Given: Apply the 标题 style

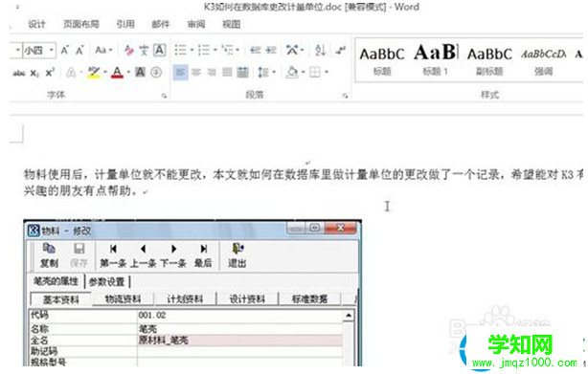Looking at the screenshot, I should [x=382, y=61].
